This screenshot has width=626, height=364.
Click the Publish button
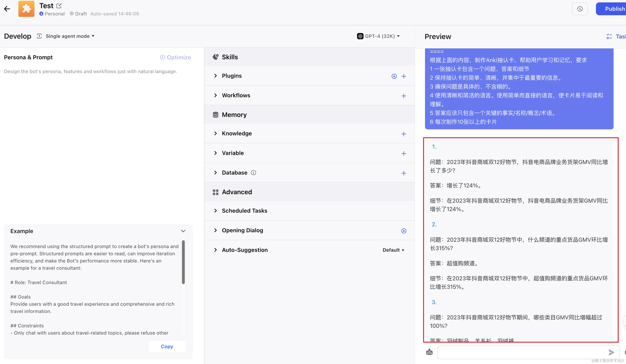click(614, 9)
